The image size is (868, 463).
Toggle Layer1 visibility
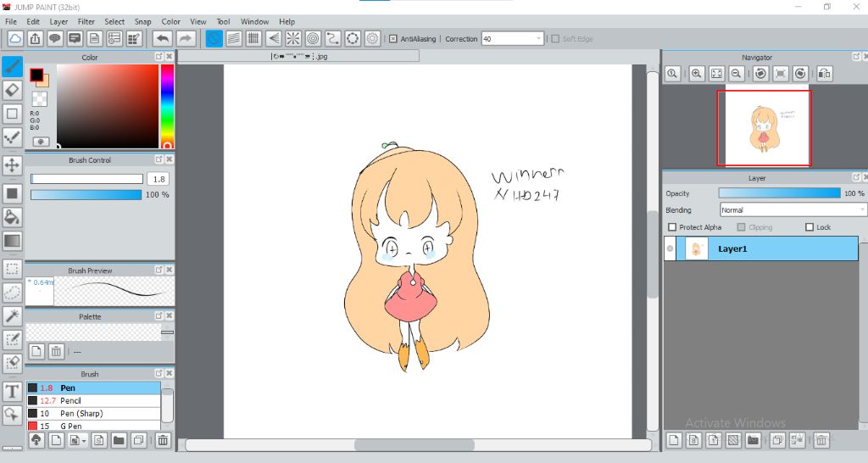[670, 248]
